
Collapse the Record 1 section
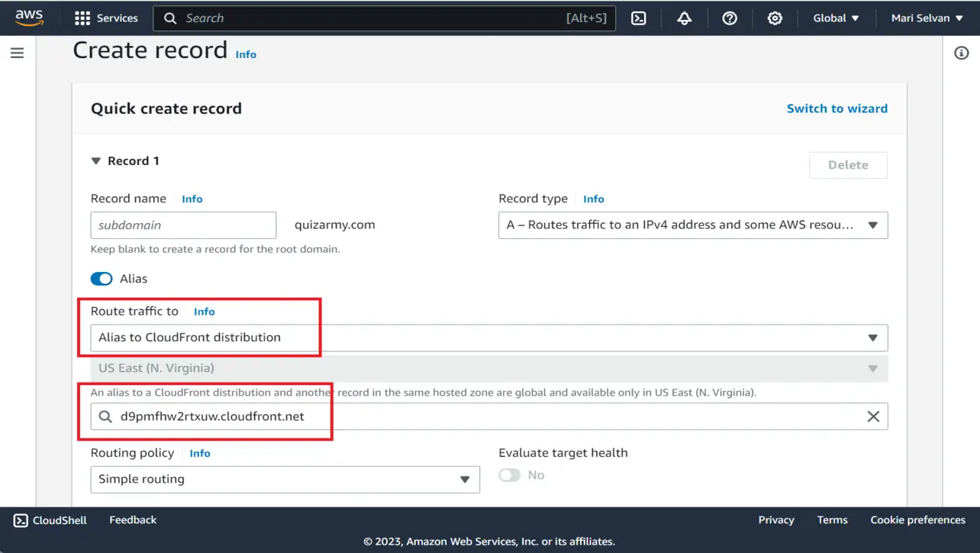pos(95,161)
